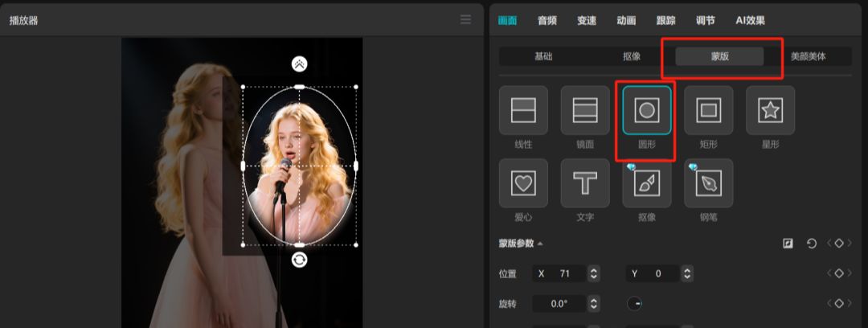Add keyframe on the 位置 row
This screenshot has width=868, height=328.
pyautogui.click(x=838, y=273)
